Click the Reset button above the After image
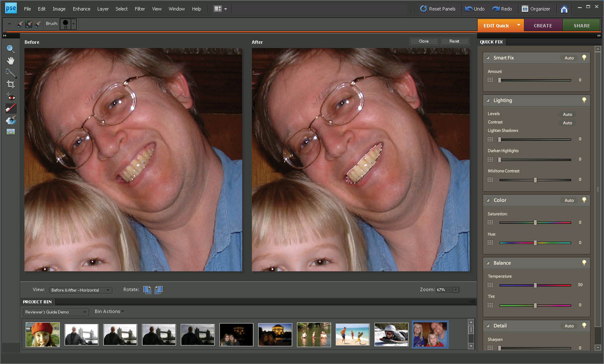This screenshot has width=604, height=364. click(454, 41)
